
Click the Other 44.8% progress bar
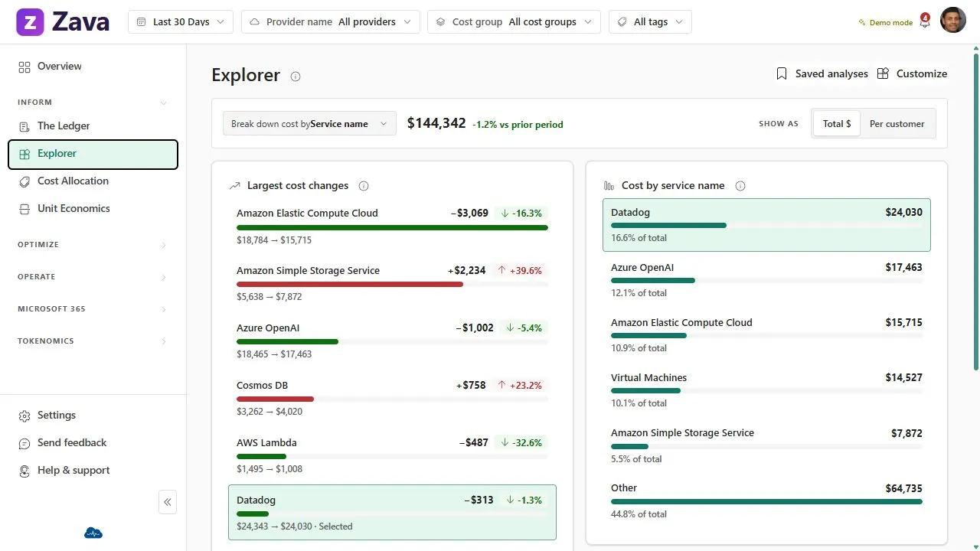click(x=766, y=502)
